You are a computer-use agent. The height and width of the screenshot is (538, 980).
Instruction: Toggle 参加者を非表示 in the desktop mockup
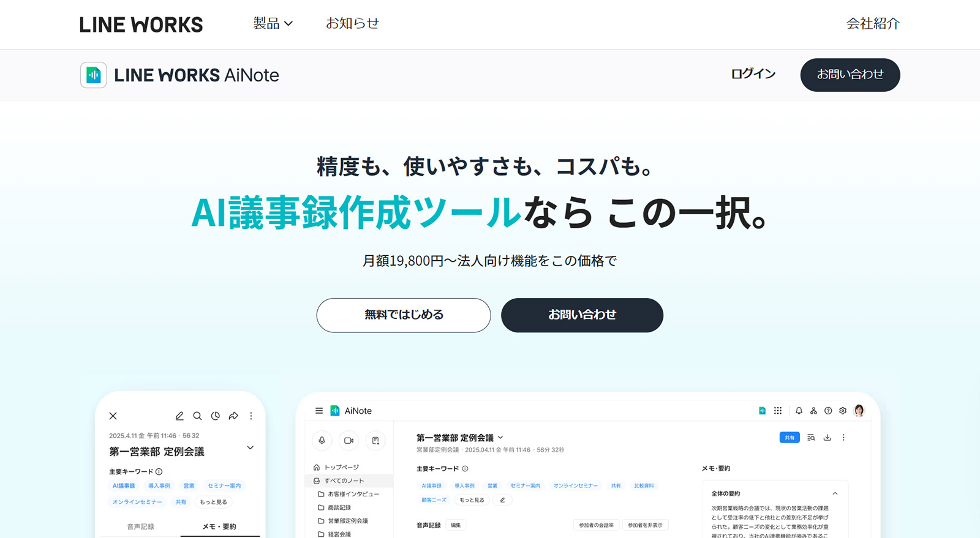(645, 525)
